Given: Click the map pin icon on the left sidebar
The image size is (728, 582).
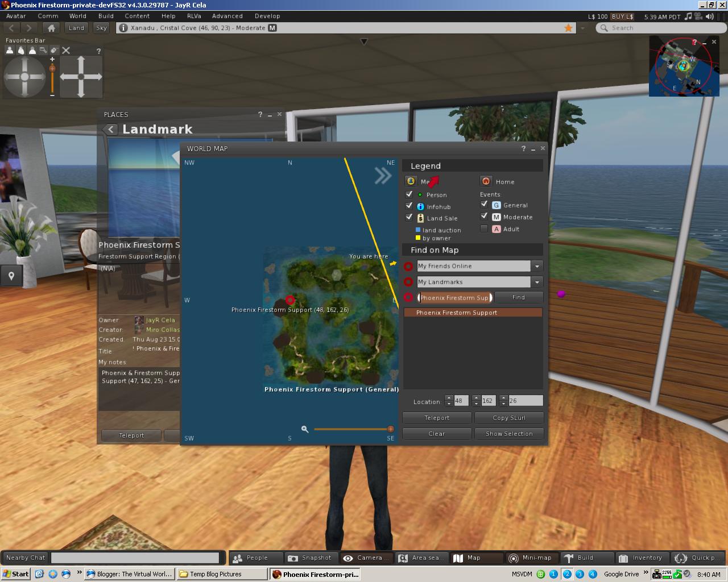Looking at the screenshot, I should pos(11,276).
